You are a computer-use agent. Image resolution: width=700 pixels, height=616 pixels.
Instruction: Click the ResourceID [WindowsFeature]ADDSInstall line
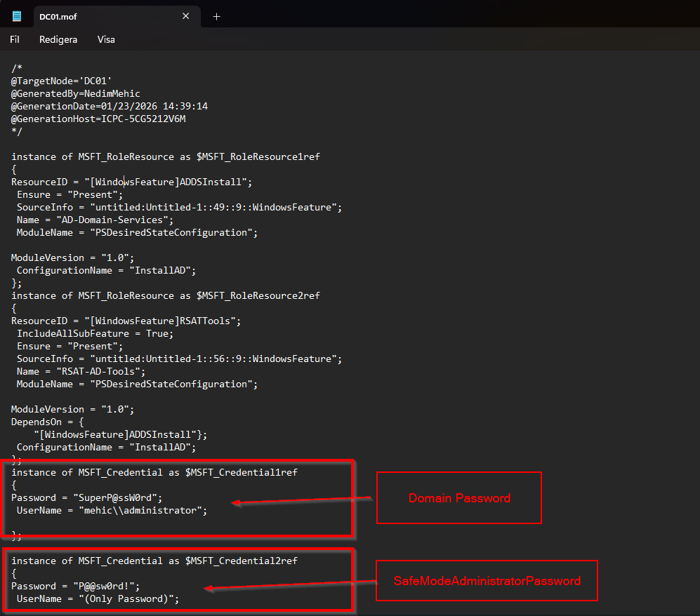131,182
